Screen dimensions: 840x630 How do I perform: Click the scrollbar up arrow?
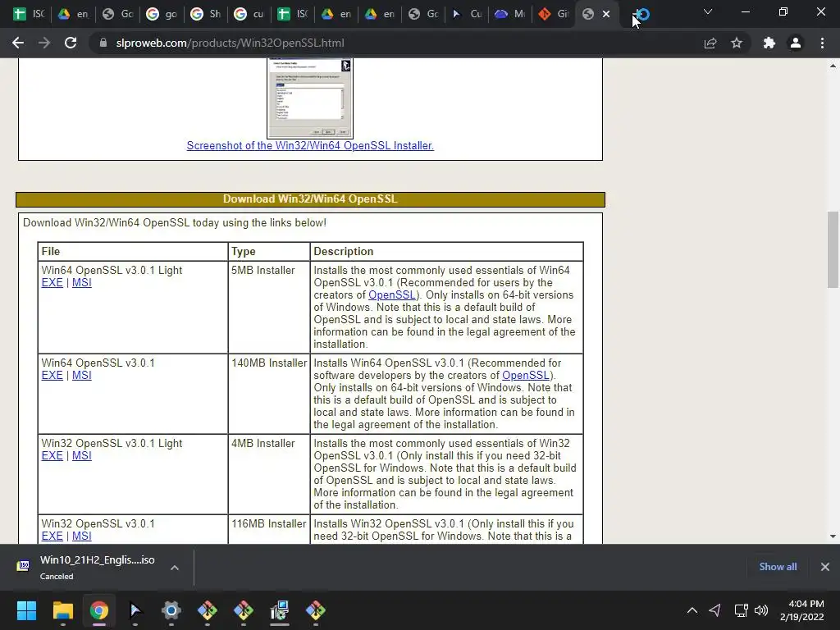tap(833, 66)
